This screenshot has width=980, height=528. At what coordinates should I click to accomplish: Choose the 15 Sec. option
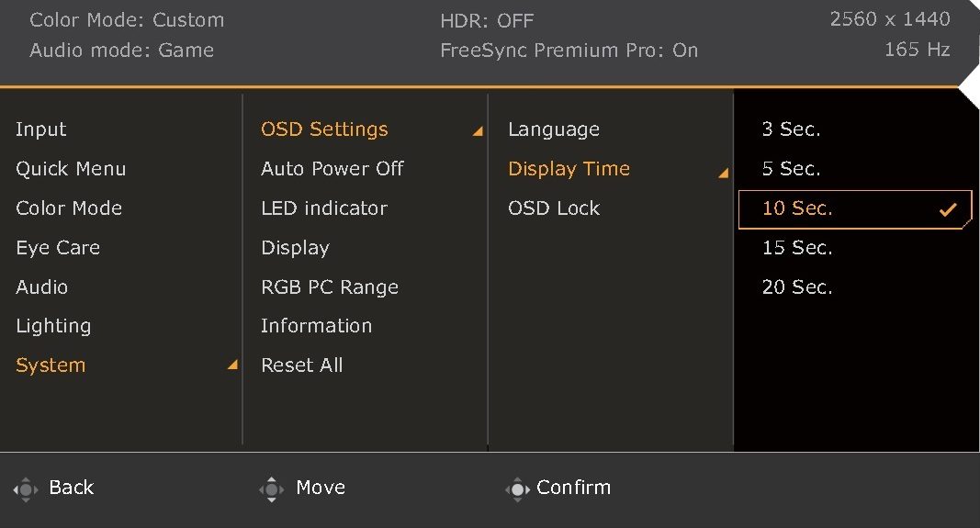coord(797,248)
